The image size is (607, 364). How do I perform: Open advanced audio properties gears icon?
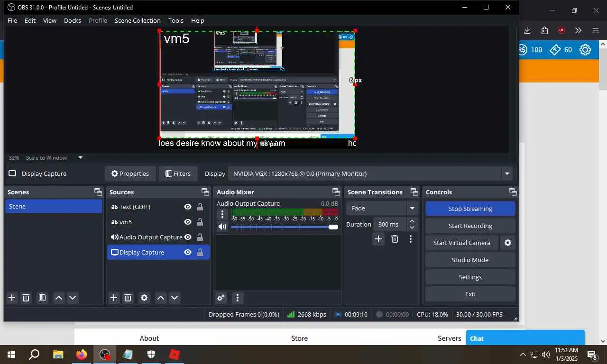[x=221, y=298]
